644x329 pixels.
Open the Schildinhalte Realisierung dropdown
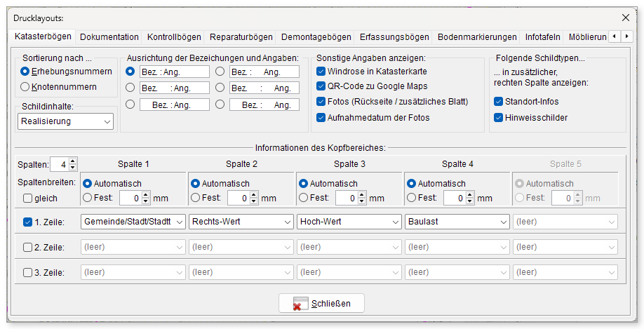click(66, 121)
